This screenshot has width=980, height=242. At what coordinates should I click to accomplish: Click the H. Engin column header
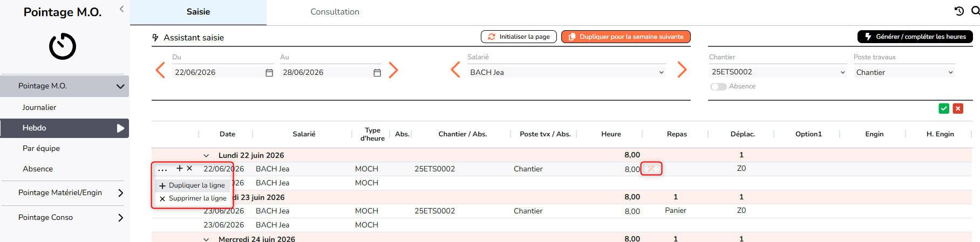[940, 134]
